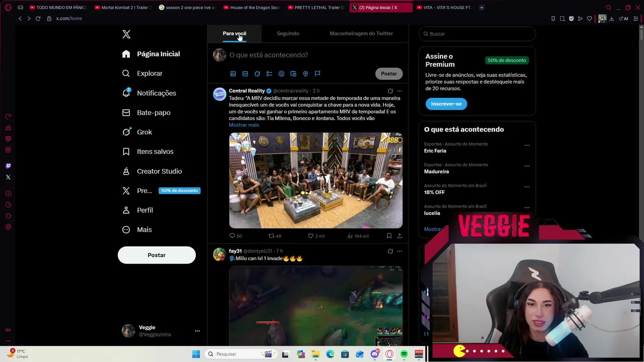
Task: Bookmark the Central Reality post
Action: pyautogui.click(x=389, y=236)
